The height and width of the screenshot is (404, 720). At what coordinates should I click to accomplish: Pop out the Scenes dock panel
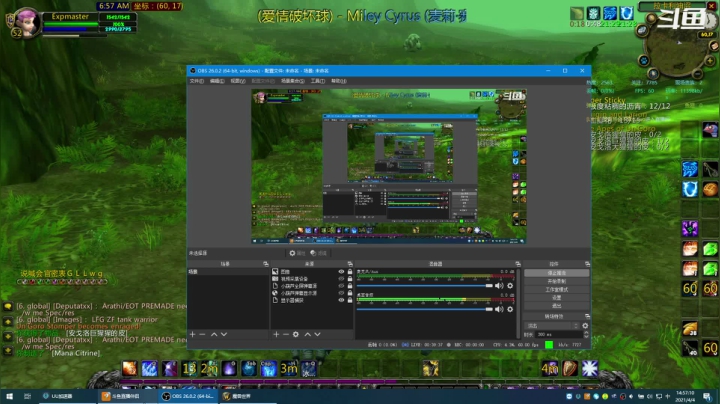click(265, 264)
